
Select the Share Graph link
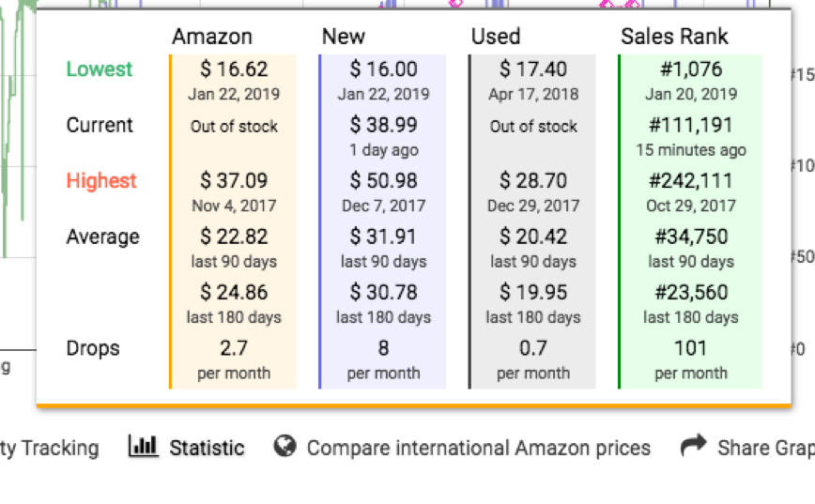766,448
